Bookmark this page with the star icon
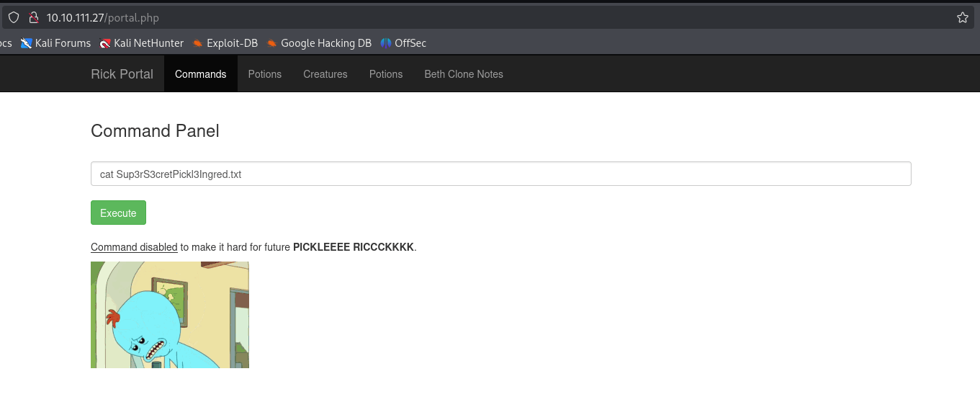980x397 pixels. tap(963, 17)
